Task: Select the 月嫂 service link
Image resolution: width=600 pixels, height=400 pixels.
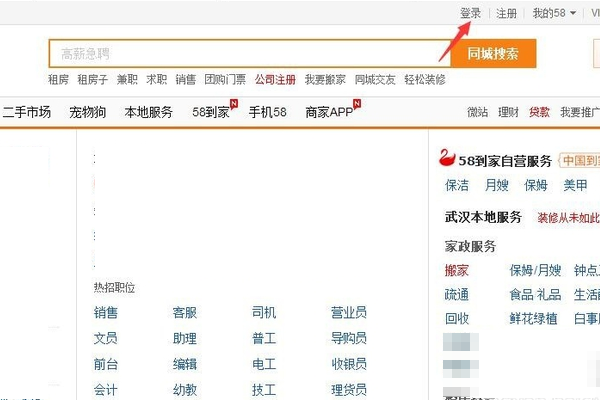Action: click(x=497, y=185)
